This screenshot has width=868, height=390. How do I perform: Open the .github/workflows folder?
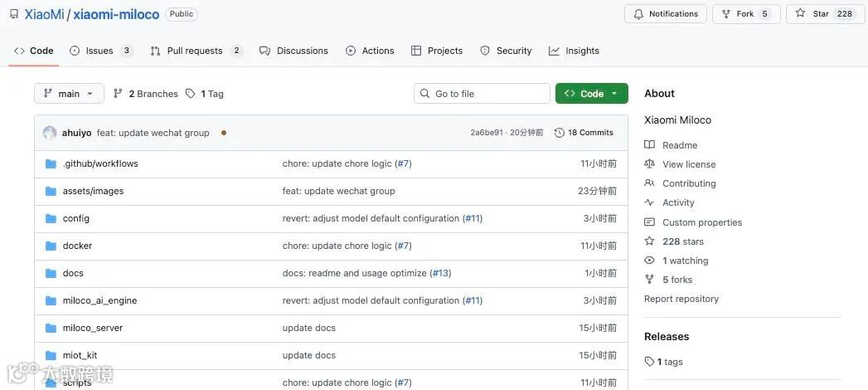pyautogui.click(x=100, y=164)
